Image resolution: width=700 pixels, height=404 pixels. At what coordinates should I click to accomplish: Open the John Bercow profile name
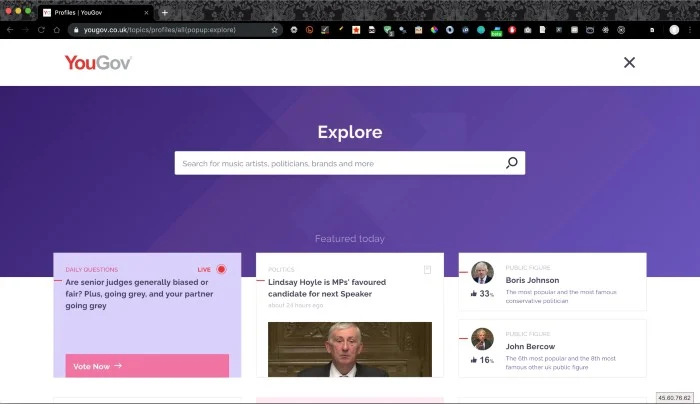click(x=530, y=346)
